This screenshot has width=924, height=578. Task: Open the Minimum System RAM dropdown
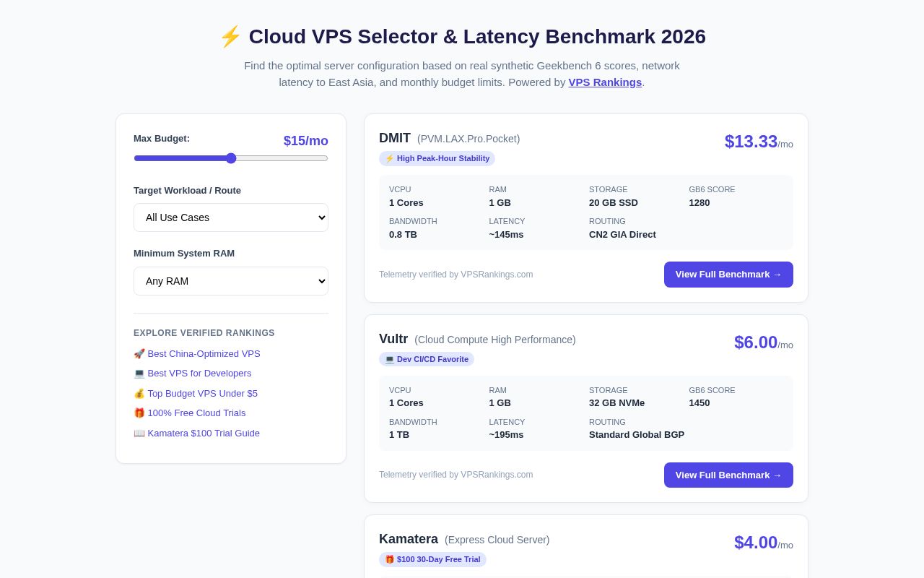(231, 281)
